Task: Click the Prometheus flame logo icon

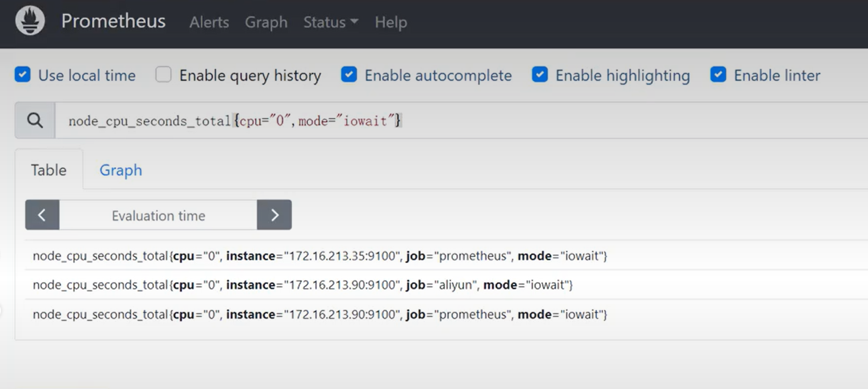Action: click(30, 21)
